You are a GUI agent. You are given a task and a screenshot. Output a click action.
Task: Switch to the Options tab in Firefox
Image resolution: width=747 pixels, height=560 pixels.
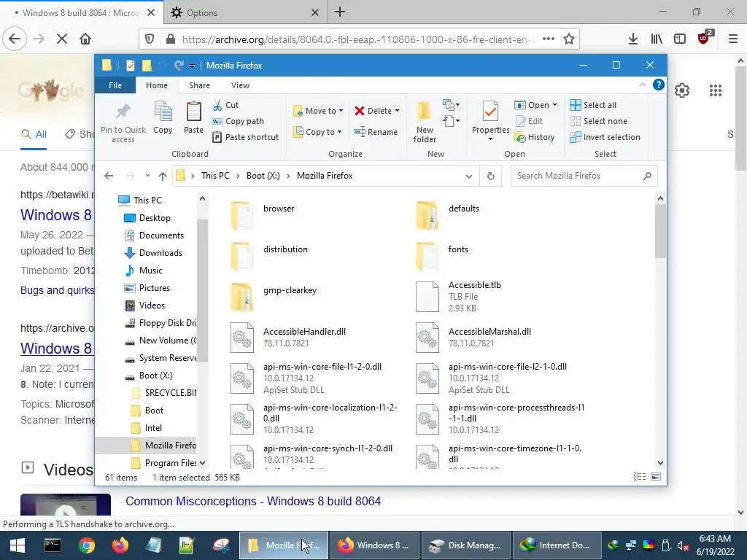pyautogui.click(x=246, y=13)
